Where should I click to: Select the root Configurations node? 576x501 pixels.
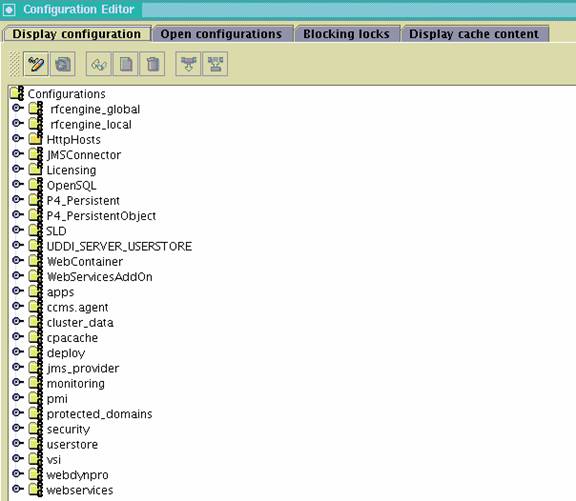[x=66, y=94]
